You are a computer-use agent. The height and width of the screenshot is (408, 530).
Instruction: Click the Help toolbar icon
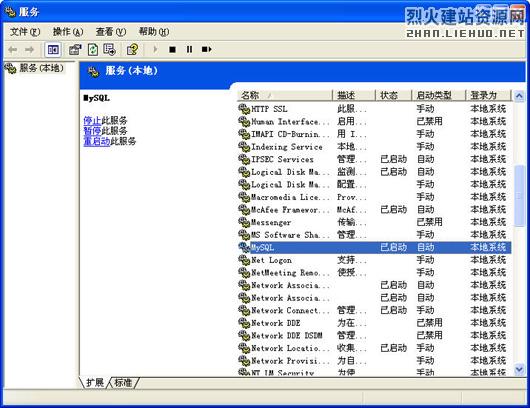(x=132, y=50)
